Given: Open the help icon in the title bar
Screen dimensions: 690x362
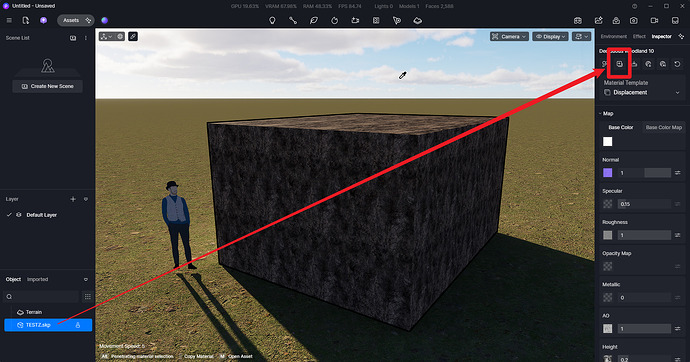Looking at the screenshot, I should [634, 6].
